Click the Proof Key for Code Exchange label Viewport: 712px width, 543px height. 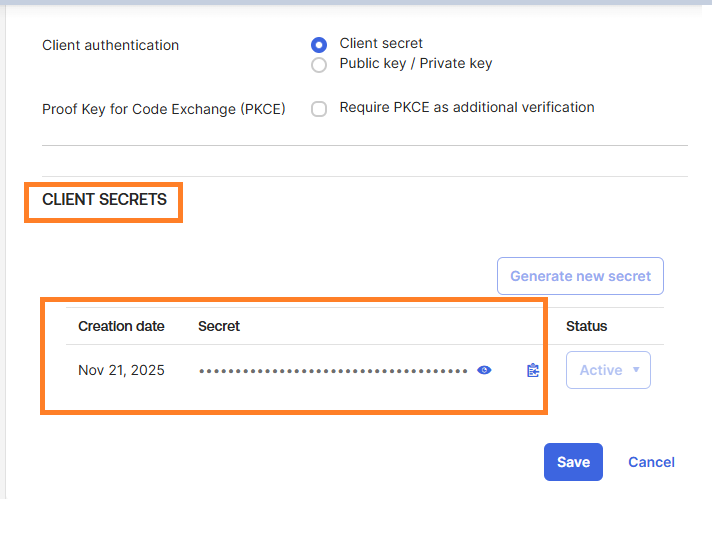coord(163,109)
